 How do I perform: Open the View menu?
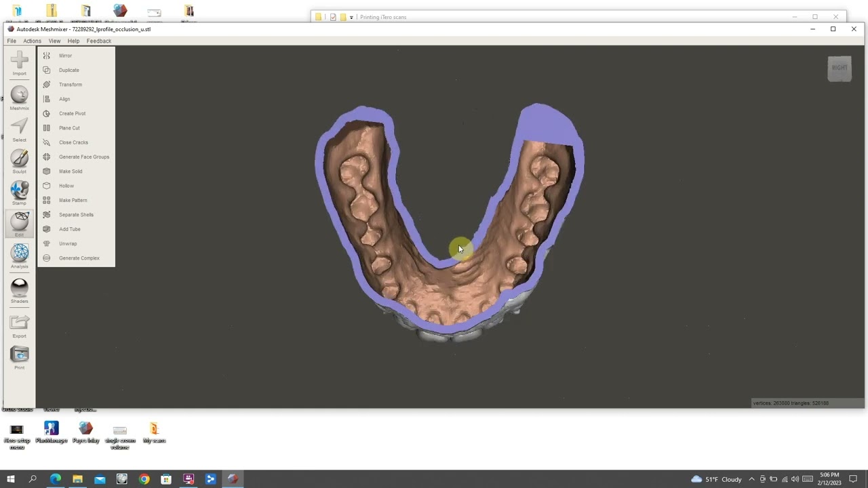54,41
